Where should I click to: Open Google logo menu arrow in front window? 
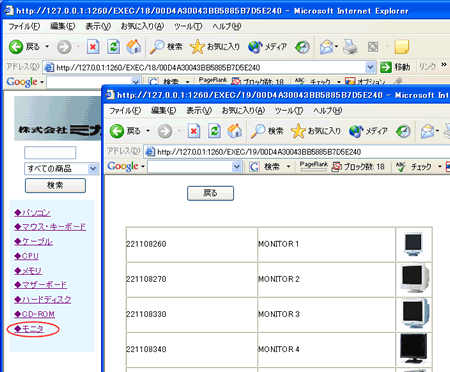pos(143,166)
